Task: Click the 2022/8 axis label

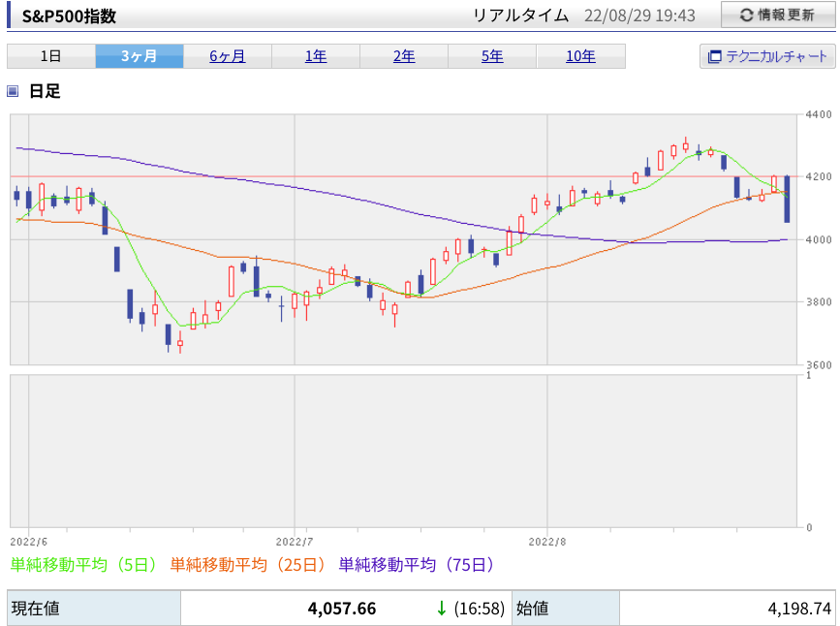Action: coord(547,542)
